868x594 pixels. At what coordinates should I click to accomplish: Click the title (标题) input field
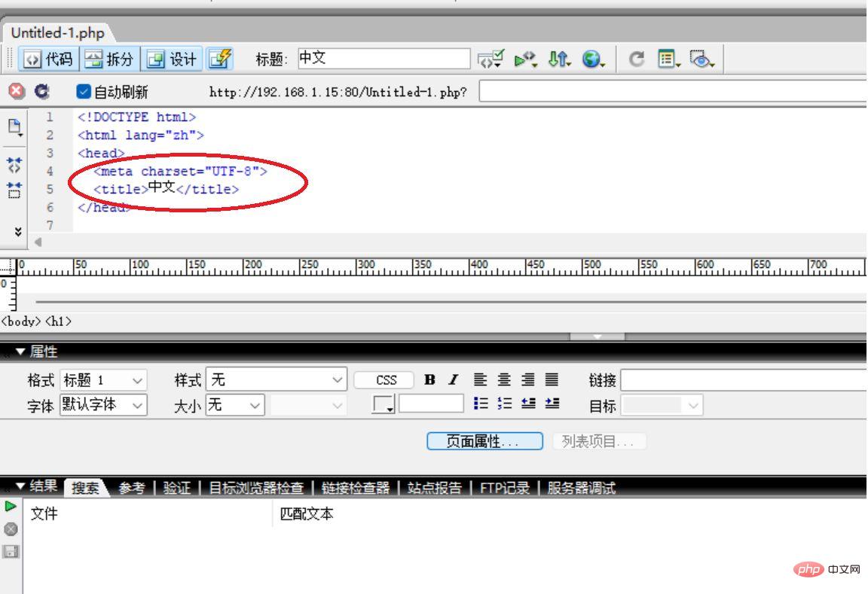(384, 58)
